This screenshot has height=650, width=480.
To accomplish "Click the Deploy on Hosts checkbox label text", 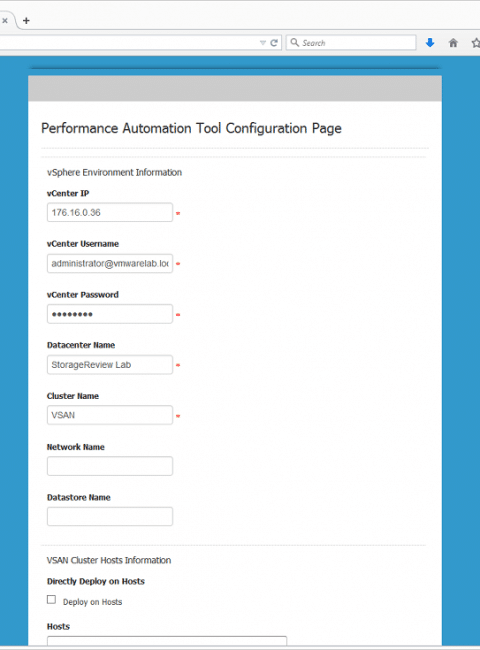I will pos(92,602).
